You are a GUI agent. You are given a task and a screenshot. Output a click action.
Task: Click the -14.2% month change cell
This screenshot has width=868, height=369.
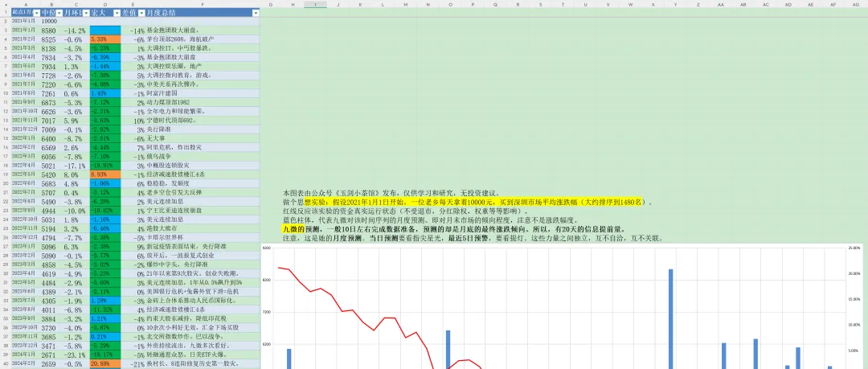[x=75, y=31]
